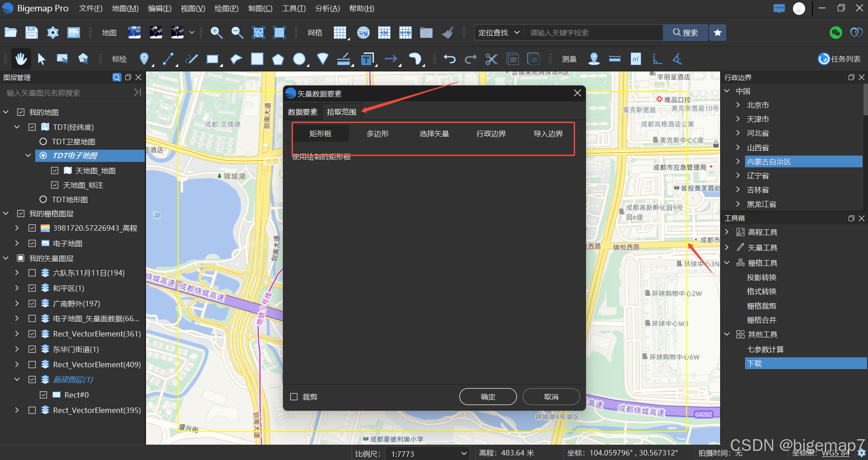
Task: Choose the pentagon polygon drawing tool
Action: (x=278, y=59)
